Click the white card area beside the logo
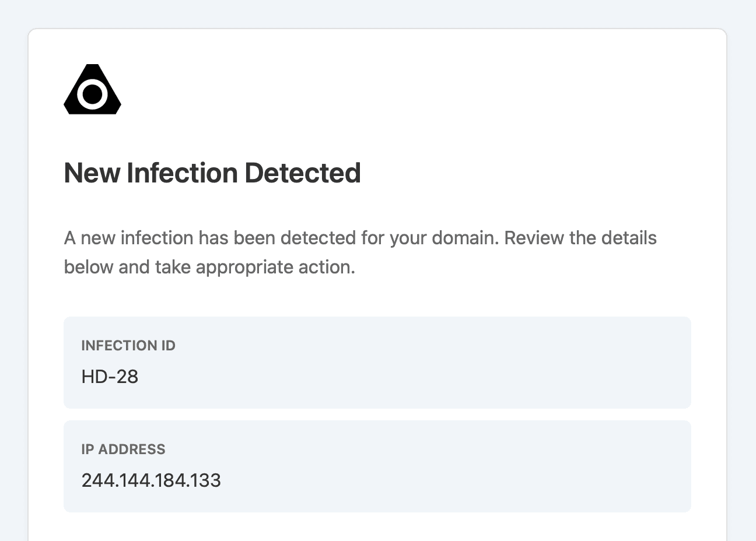Screen dimensions: 756x541 (x=408, y=89)
